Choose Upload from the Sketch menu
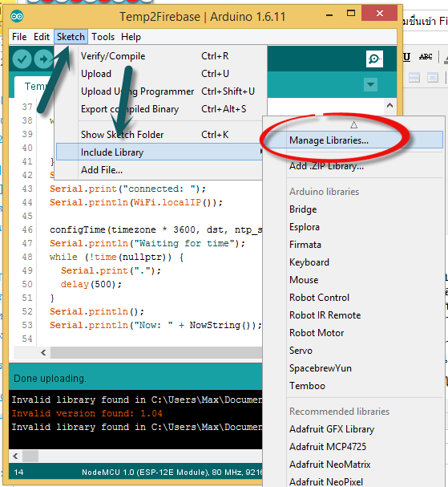 [x=161, y=74]
